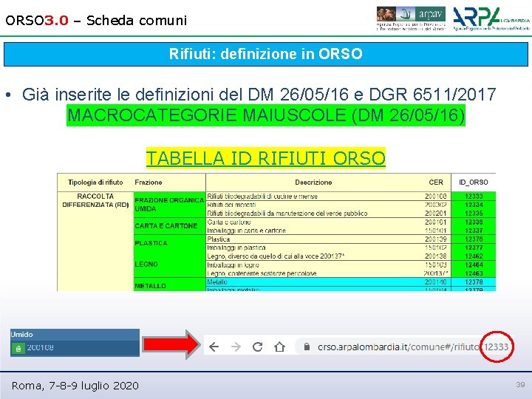
Task: Click the METALLO fraction cell
Action: (x=169, y=285)
